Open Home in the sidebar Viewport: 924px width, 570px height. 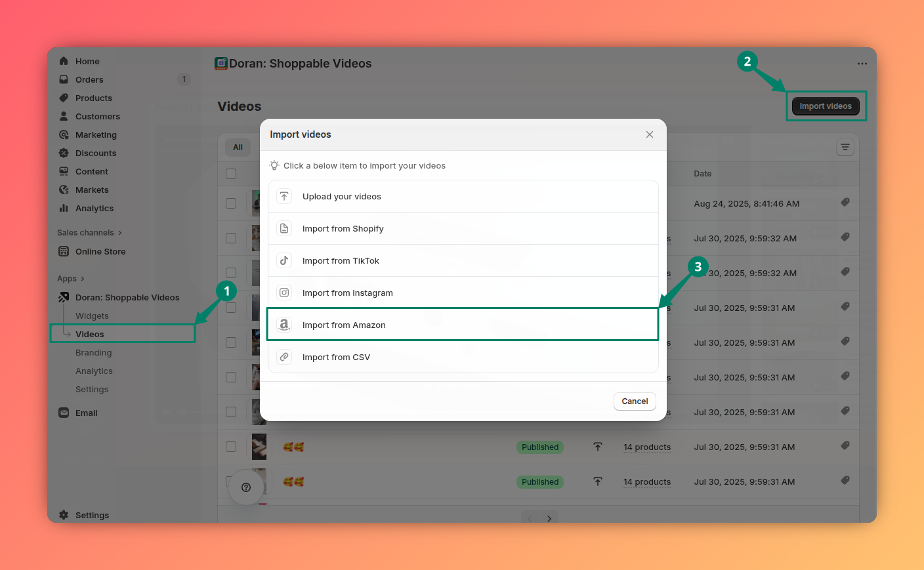coord(87,61)
